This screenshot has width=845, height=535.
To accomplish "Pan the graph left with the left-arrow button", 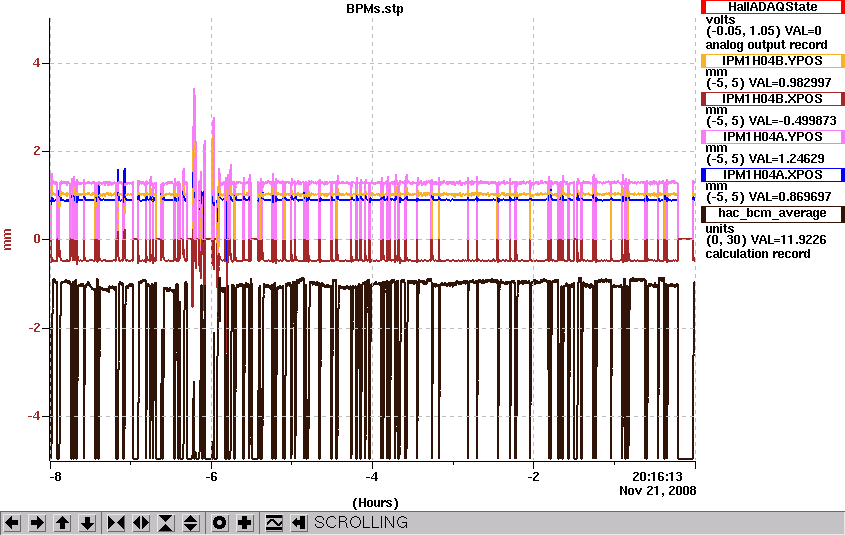I will point(12,523).
